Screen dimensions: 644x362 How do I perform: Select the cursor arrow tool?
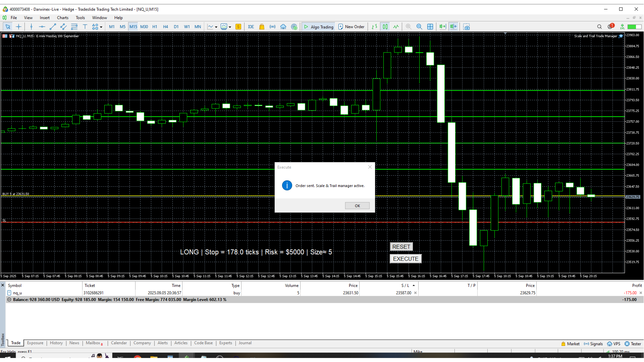click(8, 27)
